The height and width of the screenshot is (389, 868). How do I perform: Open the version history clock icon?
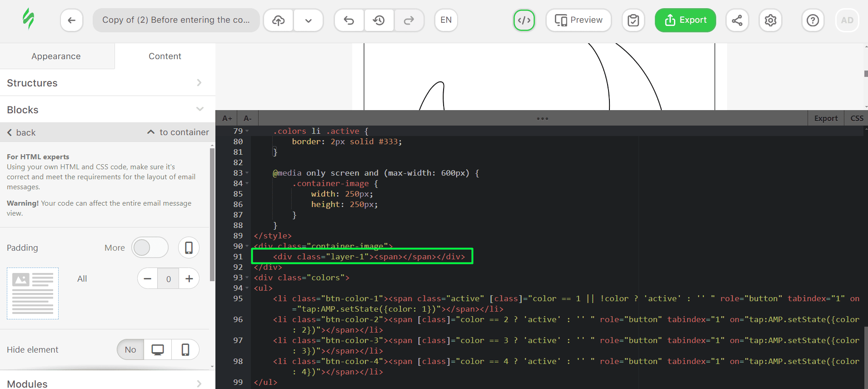pyautogui.click(x=379, y=20)
